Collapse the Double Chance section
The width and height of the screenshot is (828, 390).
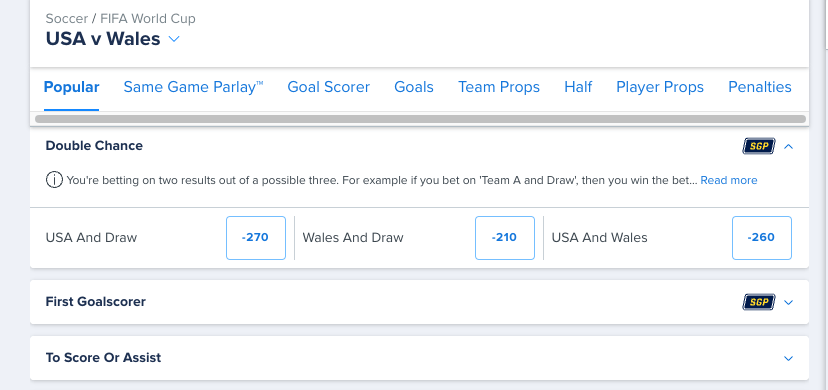click(x=788, y=146)
